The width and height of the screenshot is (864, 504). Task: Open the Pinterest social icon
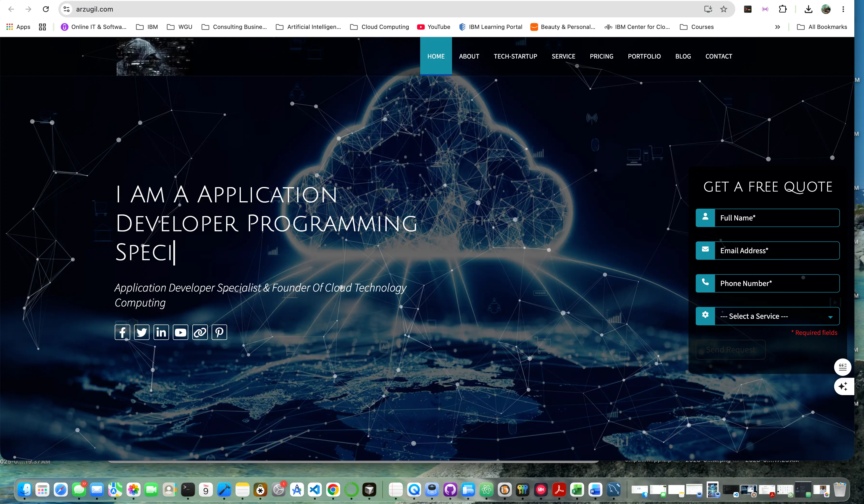(x=219, y=332)
